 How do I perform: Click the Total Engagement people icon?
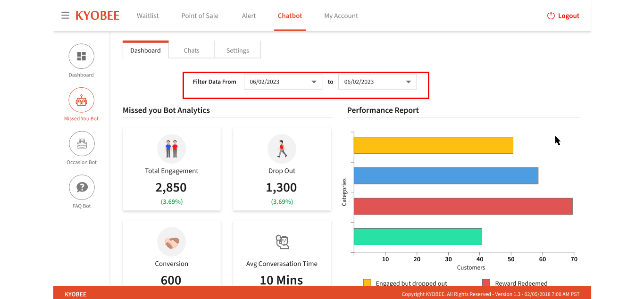click(172, 149)
